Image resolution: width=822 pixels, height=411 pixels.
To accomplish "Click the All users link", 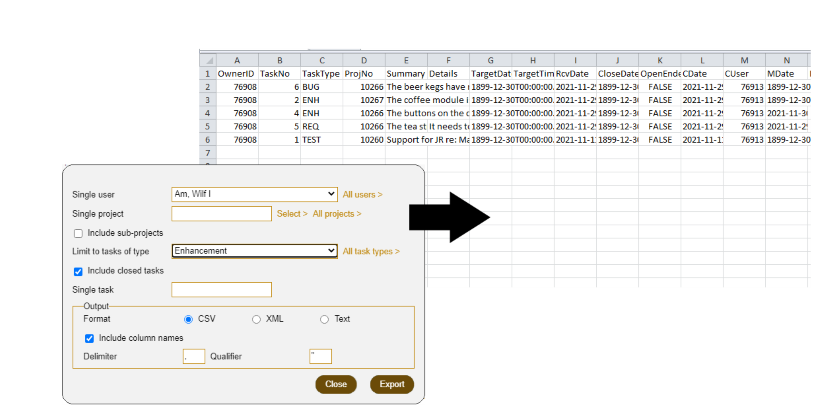I will click(x=362, y=194).
